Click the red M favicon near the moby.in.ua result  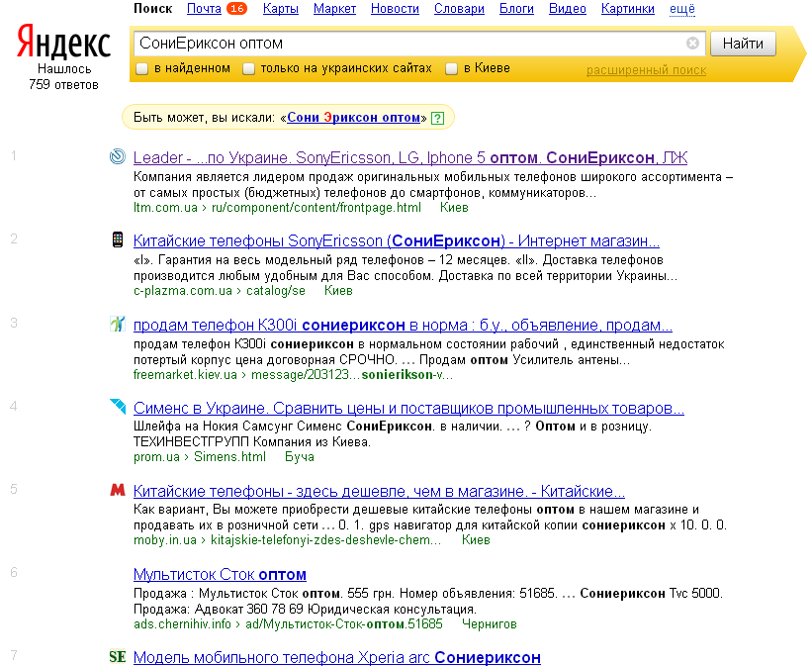[x=118, y=491]
